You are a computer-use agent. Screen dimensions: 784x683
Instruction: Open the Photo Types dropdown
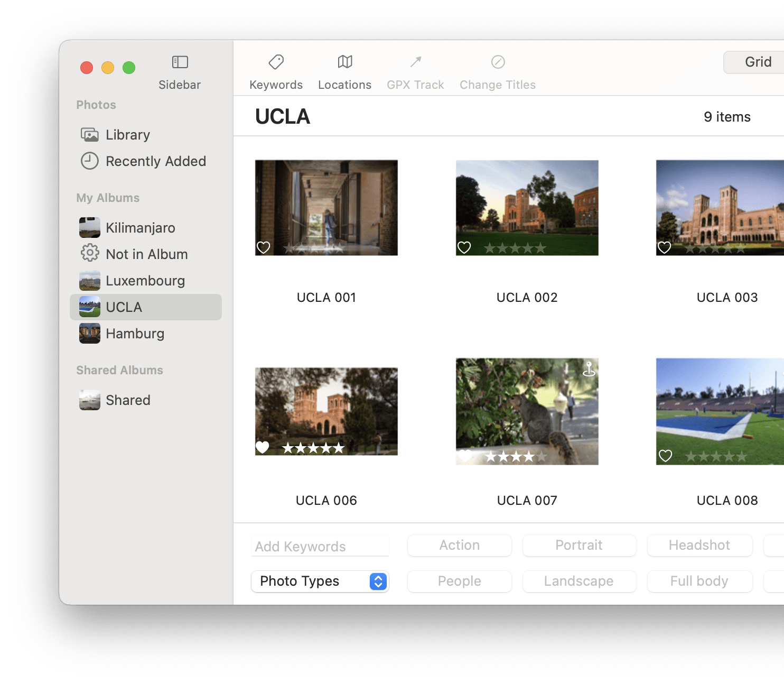(320, 582)
